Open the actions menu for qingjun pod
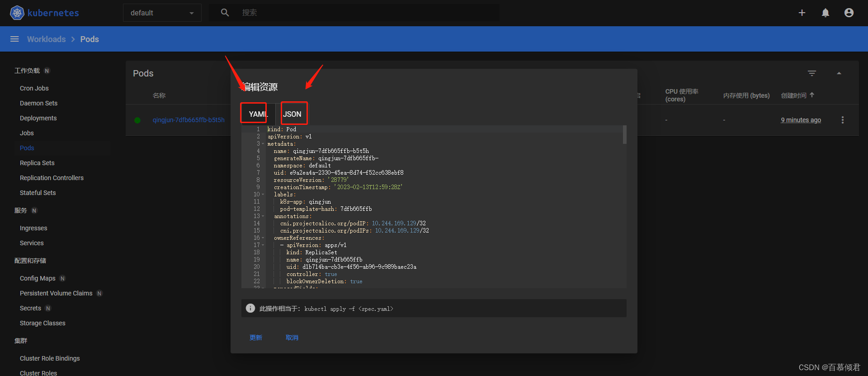 (x=843, y=120)
